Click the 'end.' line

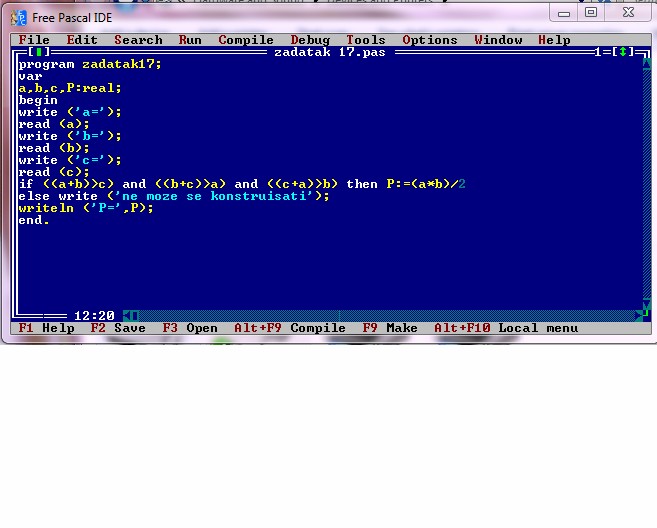(34, 220)
